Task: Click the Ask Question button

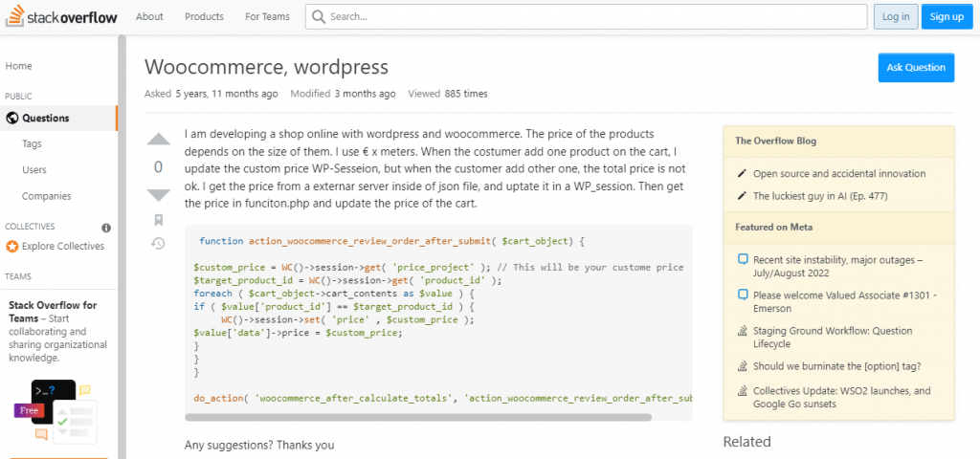Action: 916,68
